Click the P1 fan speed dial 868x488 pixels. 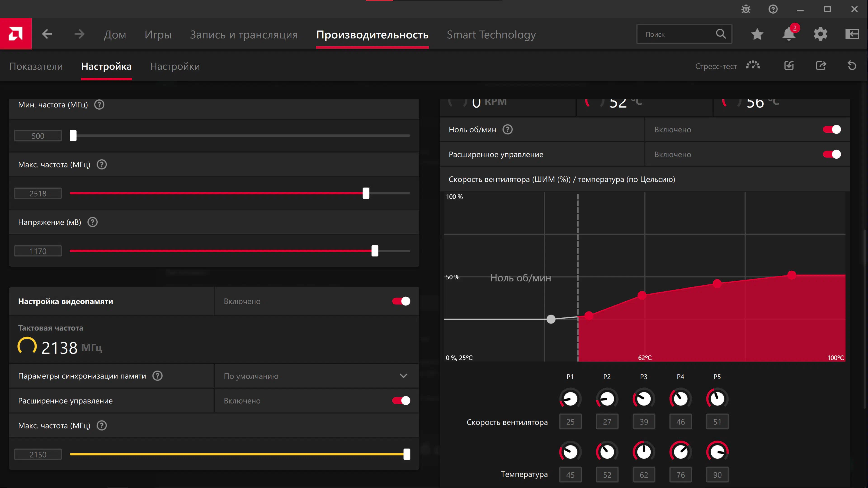[x=570, y=399]
